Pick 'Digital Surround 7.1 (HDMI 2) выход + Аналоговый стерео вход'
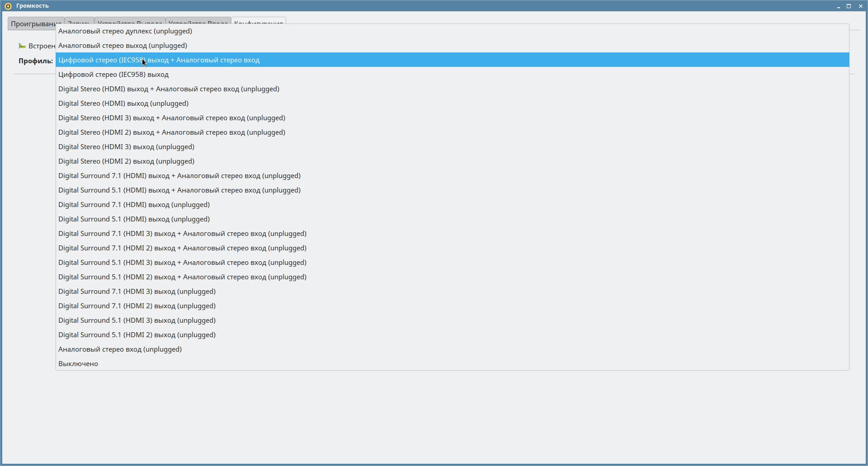 pyautogui.click(x=452, y=248)
